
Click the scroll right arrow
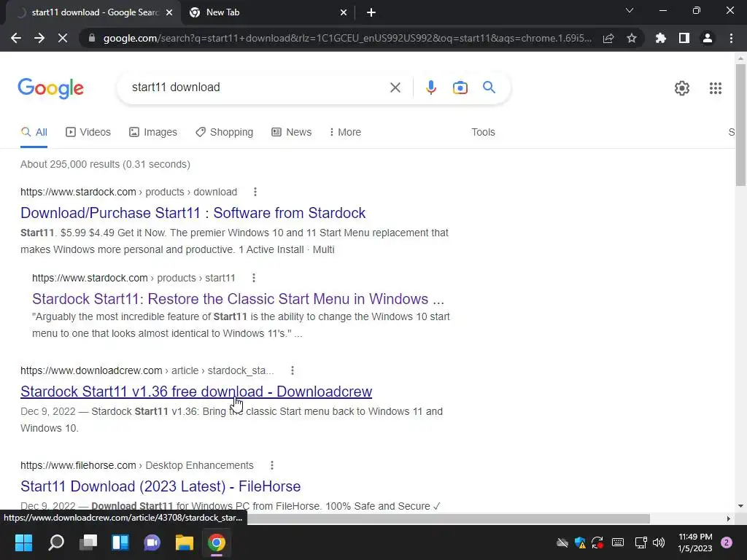(728, 518)
